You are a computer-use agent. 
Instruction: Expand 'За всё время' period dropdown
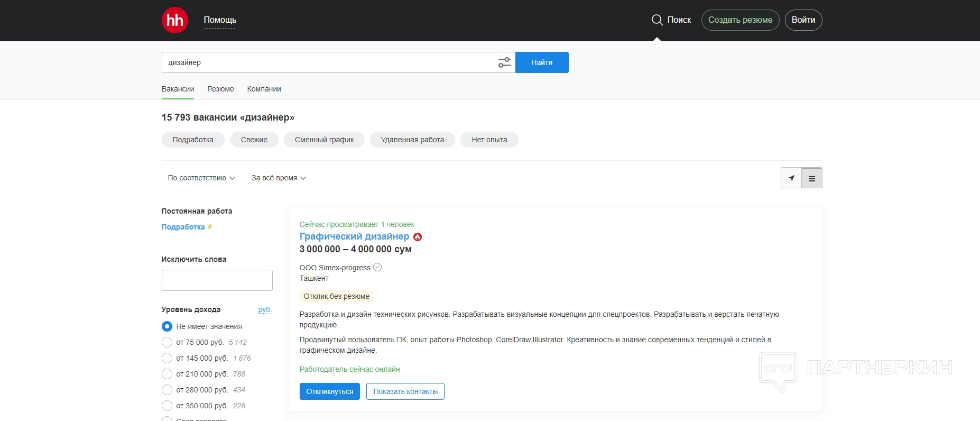(x=279, y=178)
